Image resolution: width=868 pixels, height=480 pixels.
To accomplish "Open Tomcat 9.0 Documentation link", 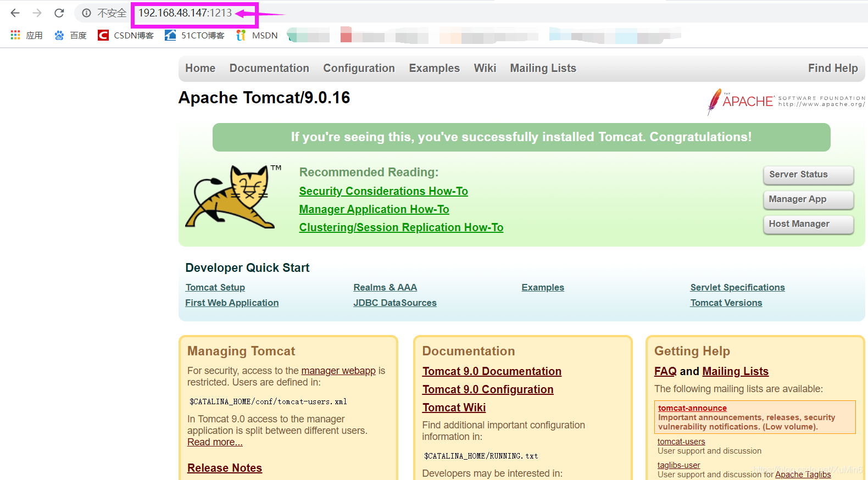I will tap(492, 371).
